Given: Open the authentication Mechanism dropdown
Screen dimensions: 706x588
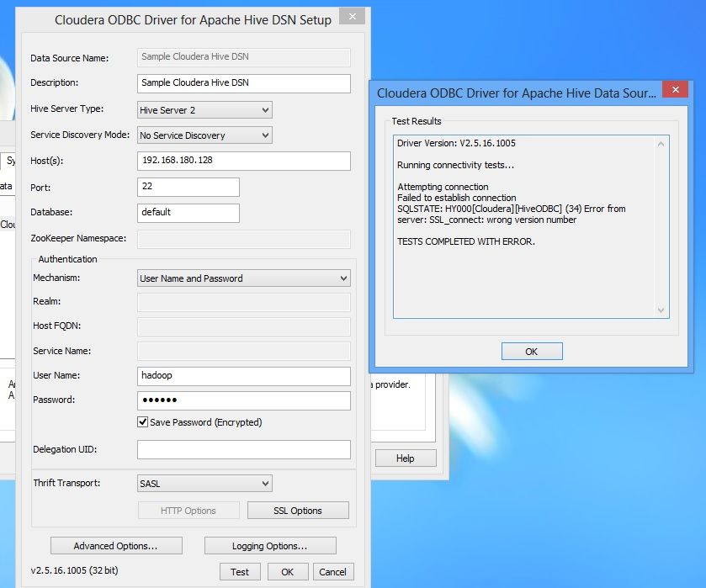Looking at the screenshot, I should 243,278.
